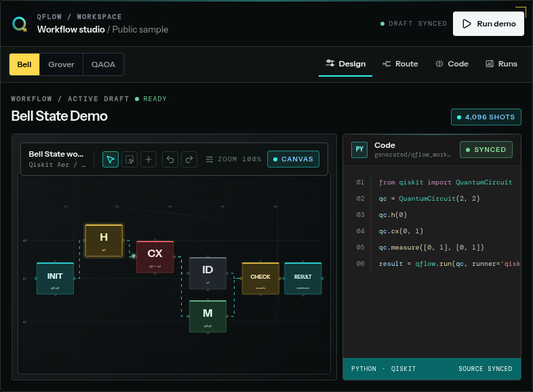Select the H gate node on canvas
This screenshot has width=533, height=392.
point(104,240)
